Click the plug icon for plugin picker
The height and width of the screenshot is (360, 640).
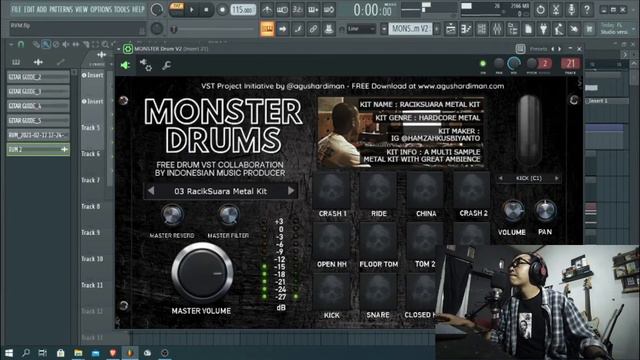pos(543,29)
